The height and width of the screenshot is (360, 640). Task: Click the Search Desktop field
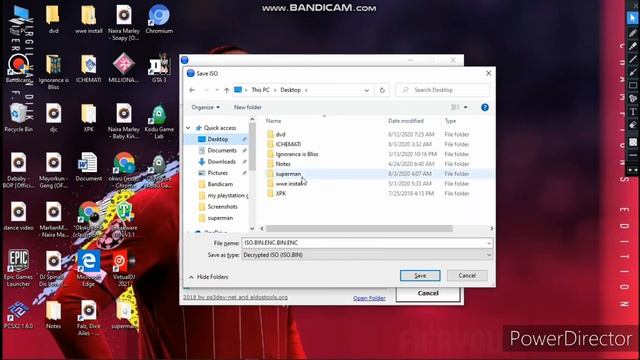point(442,90)
